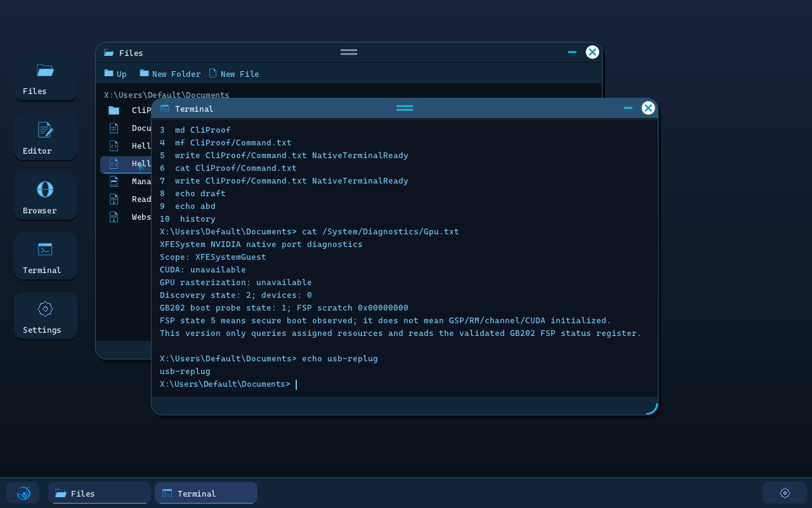Screen dimensions: 812x508
Task: Select the Mana... file icon in Files
Action: pos(114,181)
